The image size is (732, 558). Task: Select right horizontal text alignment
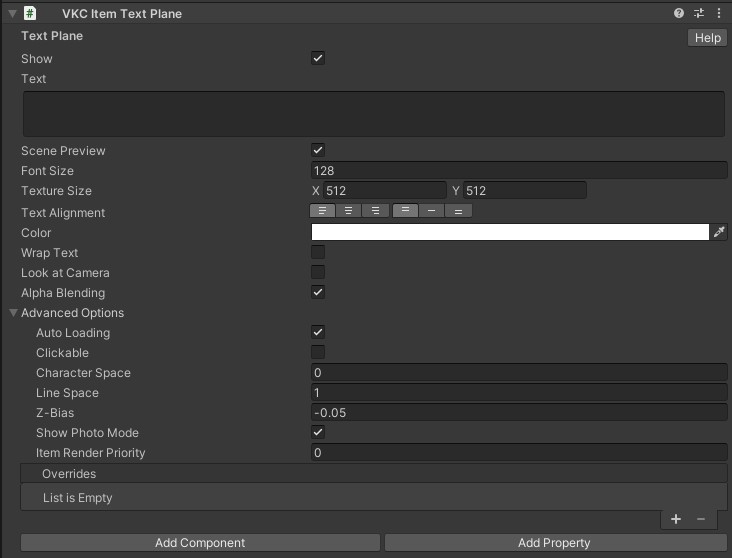(x=374, y=211)
